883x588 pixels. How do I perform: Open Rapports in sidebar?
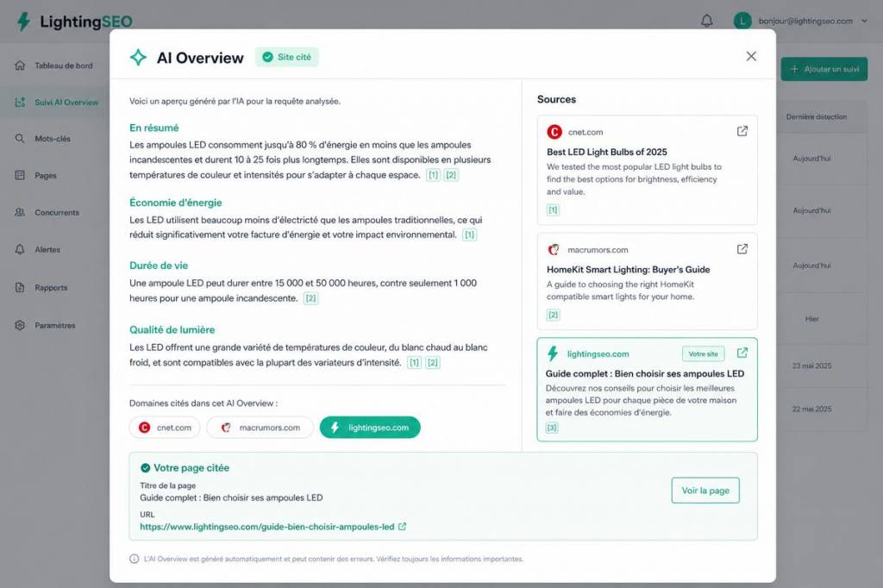coord(54,287)
